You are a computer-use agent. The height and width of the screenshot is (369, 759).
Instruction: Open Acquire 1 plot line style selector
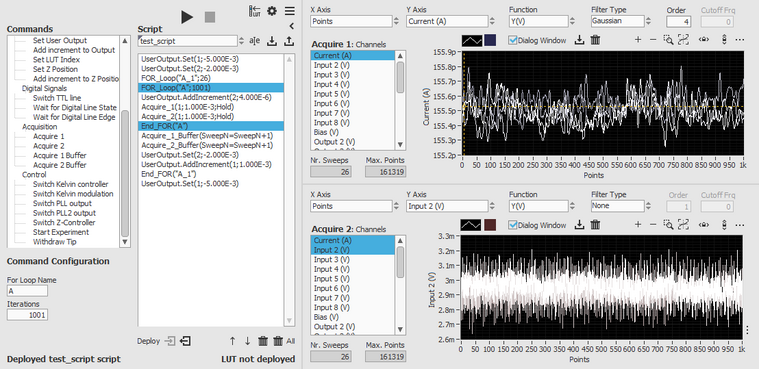[471, 40]
